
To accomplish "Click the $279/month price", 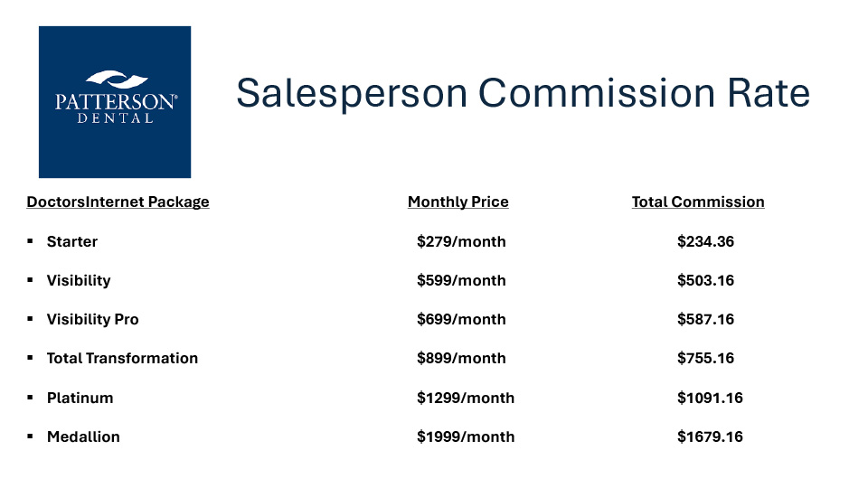I will tap(461, 241).
